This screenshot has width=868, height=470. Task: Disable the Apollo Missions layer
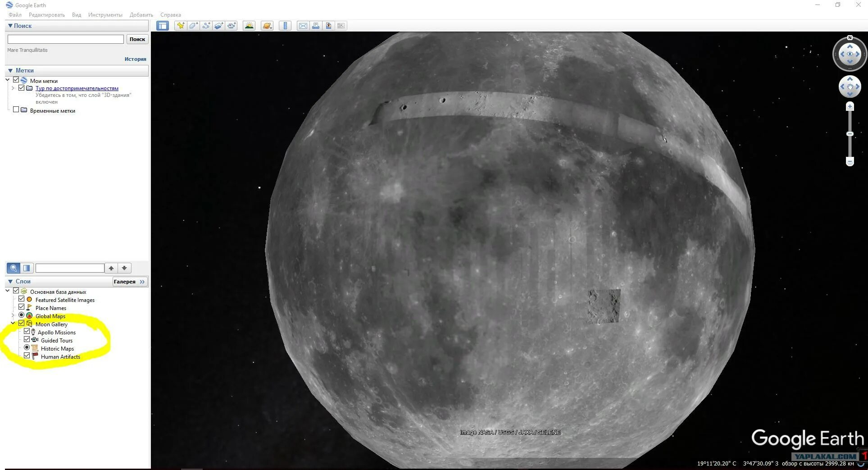pyautogui.click(x=27, y=332)
